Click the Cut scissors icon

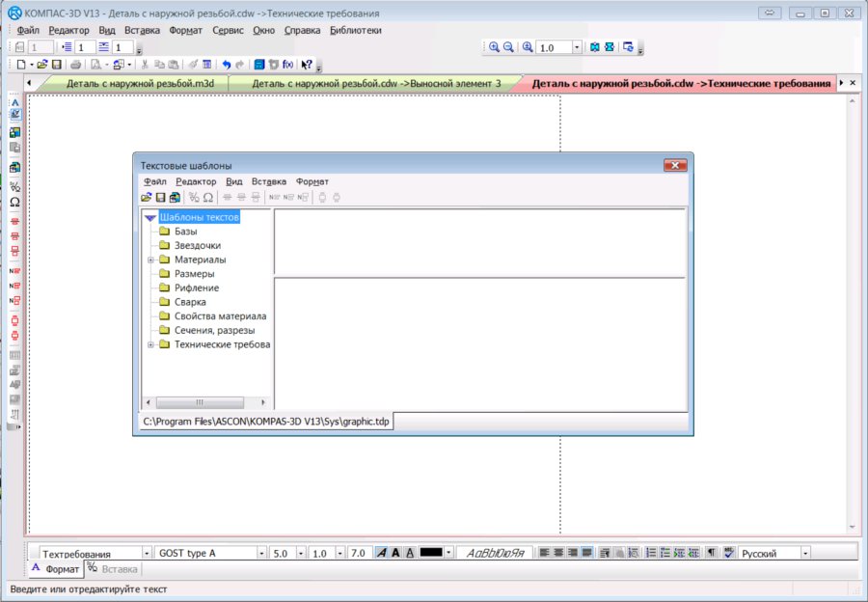click(x=145, y=65)
